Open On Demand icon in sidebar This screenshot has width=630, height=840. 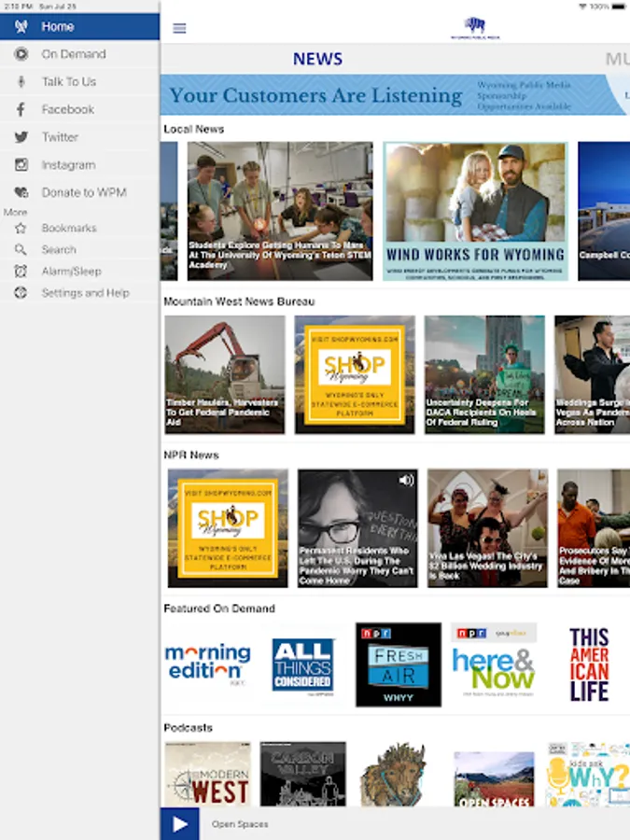pyautogui.click(x=21, y=54)
